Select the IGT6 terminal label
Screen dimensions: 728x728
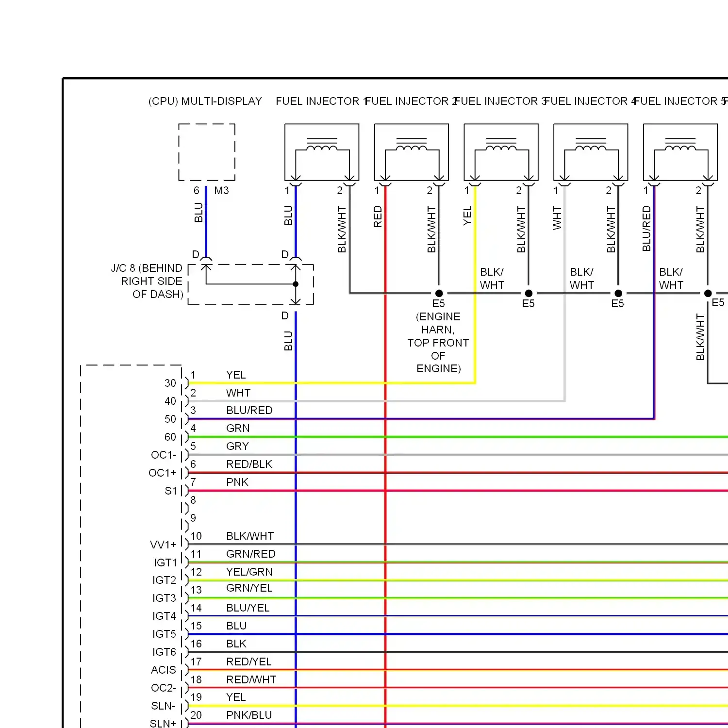point(165,652)
